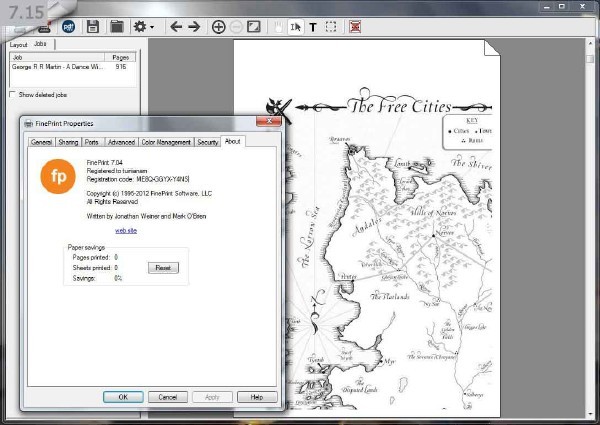Switch to the Layout tab
The image size is (600, 425).
[18, 45]
